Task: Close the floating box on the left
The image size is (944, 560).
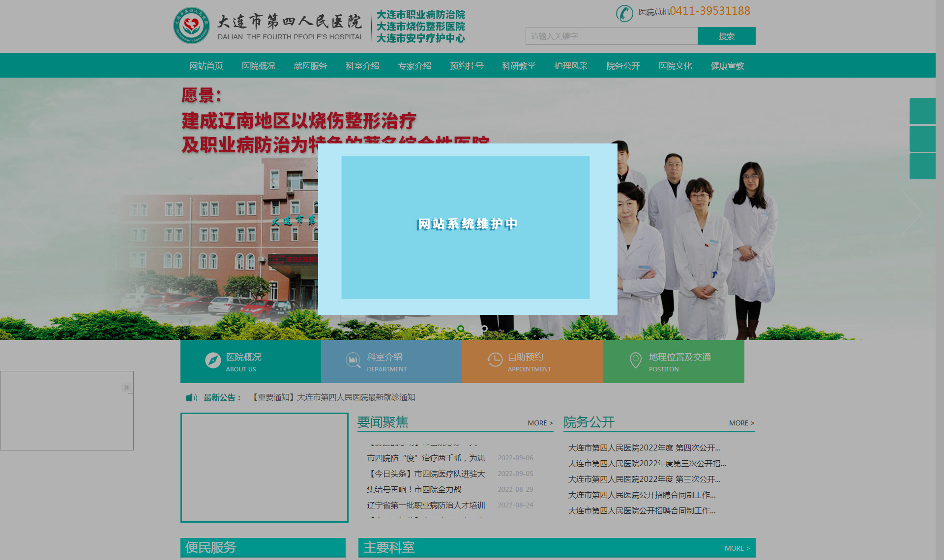Action: click(x=126, y=387)
